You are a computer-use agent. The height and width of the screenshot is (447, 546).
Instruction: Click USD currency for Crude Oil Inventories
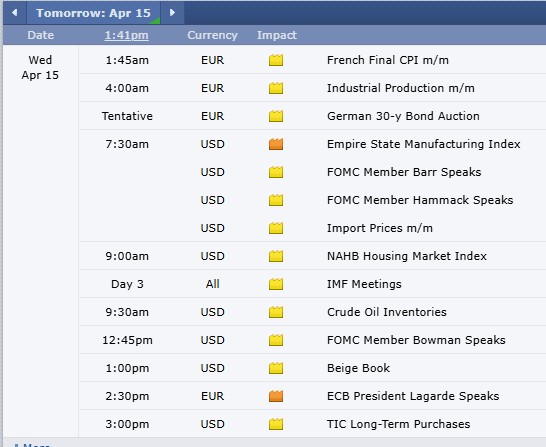click(x=212, y=312)
